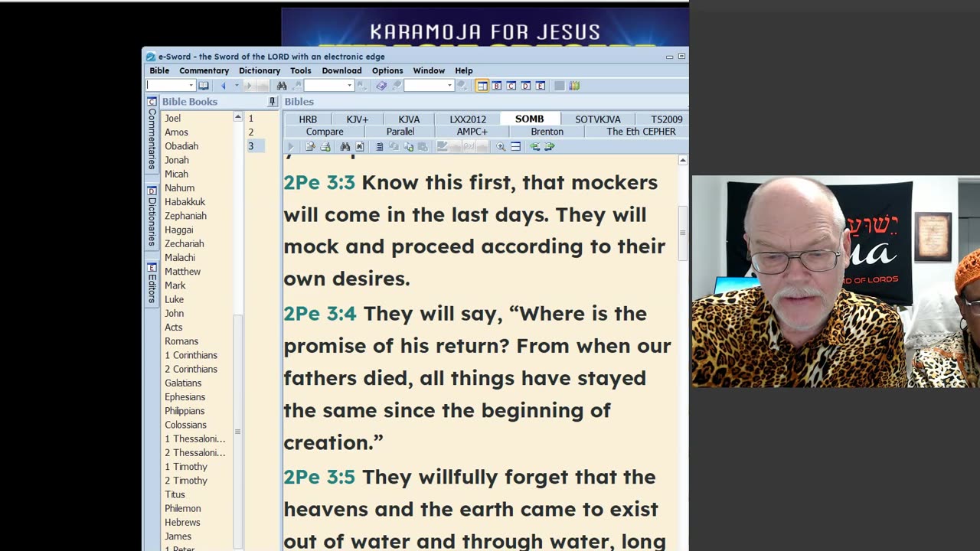Open the Compare tab

pyautogui.click(x=325, y=132)
